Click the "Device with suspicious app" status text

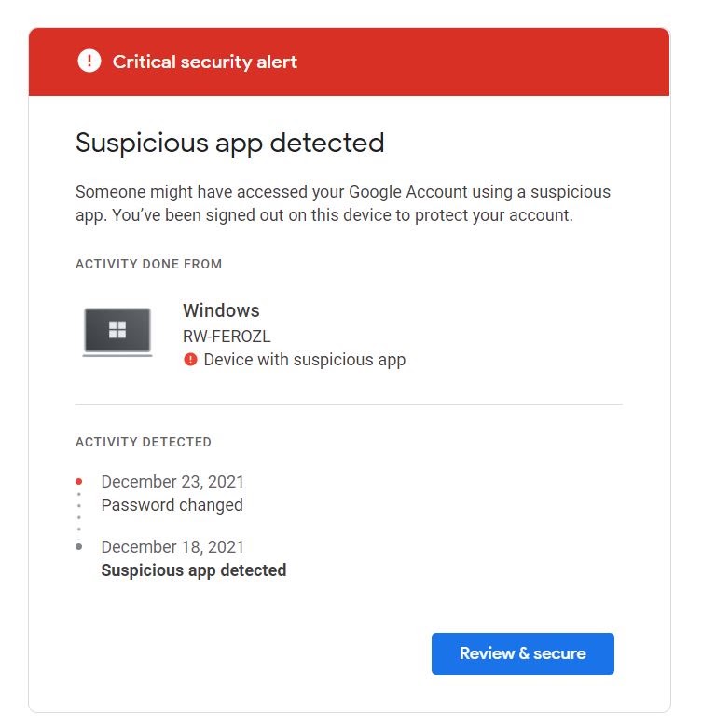click(304, 360)
